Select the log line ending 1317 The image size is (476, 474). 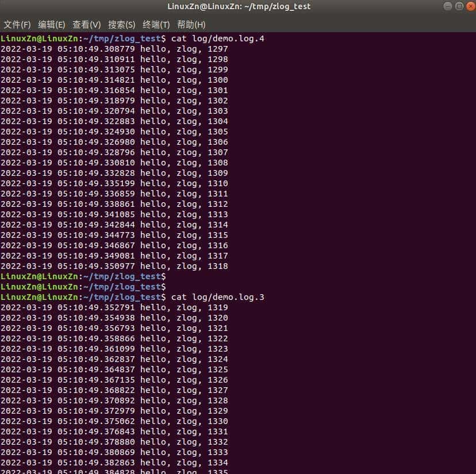click(114, 256)
